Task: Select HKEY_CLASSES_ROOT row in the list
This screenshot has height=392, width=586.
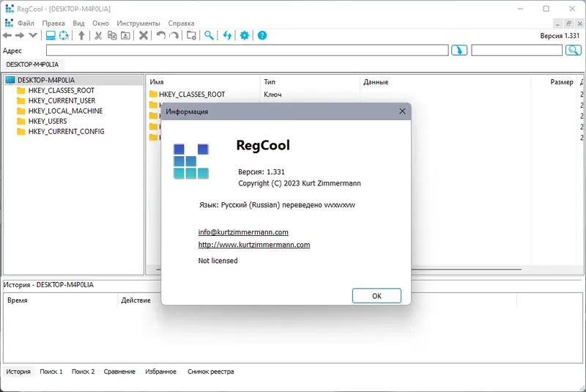Action: click(x=192, y=95)
